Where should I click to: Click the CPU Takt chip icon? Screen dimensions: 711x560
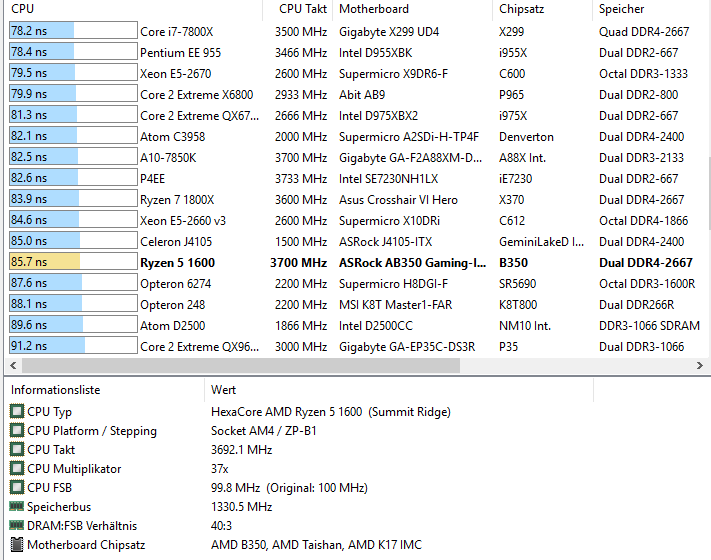point(17,449)
